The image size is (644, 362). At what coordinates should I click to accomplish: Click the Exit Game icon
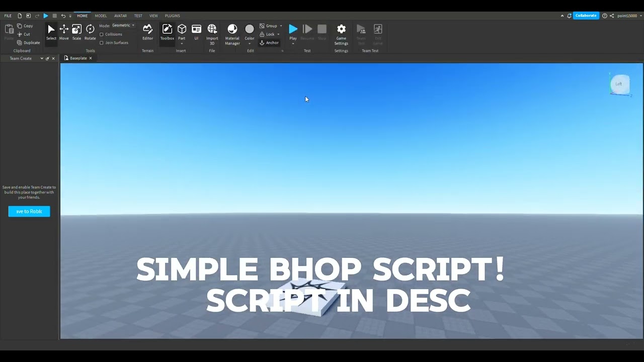click(378, 34)
